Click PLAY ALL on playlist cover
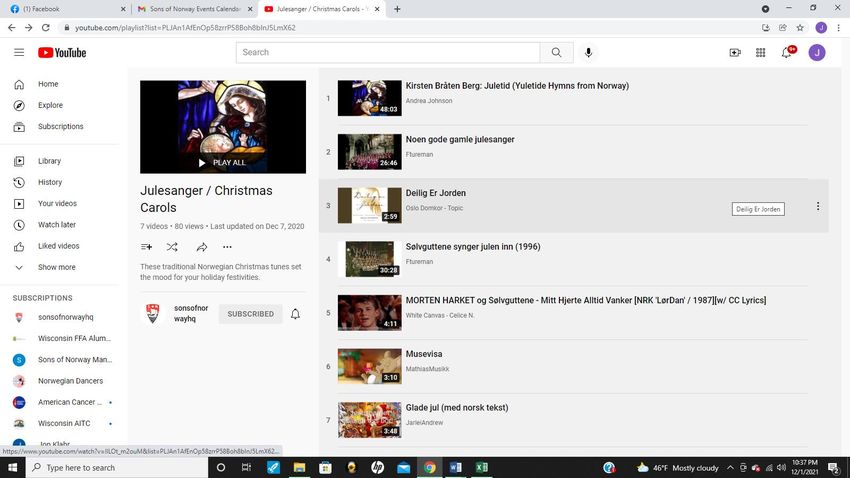The image size is (850, 478). (x=223, y=163)
